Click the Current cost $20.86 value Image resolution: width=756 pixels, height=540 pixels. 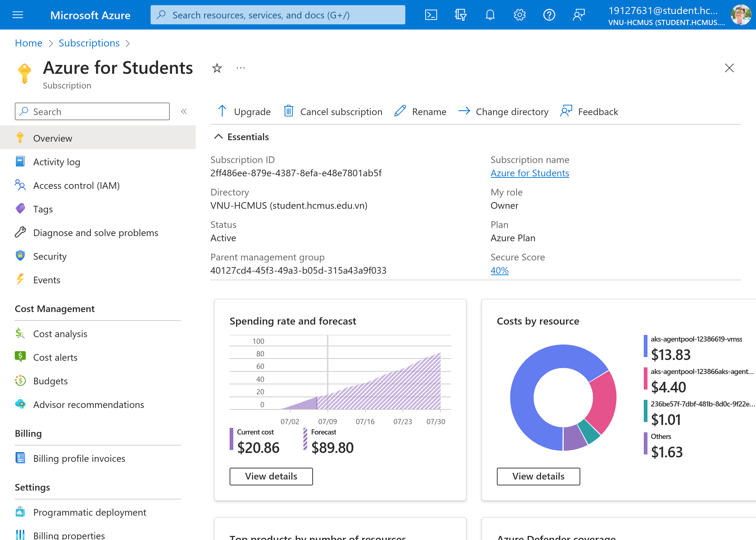tap(258, 447)
